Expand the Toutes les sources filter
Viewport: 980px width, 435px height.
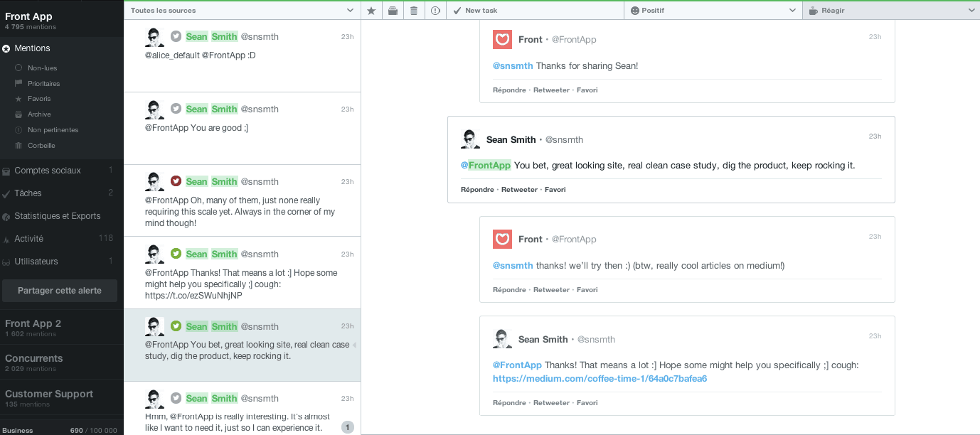coord(242,11)
